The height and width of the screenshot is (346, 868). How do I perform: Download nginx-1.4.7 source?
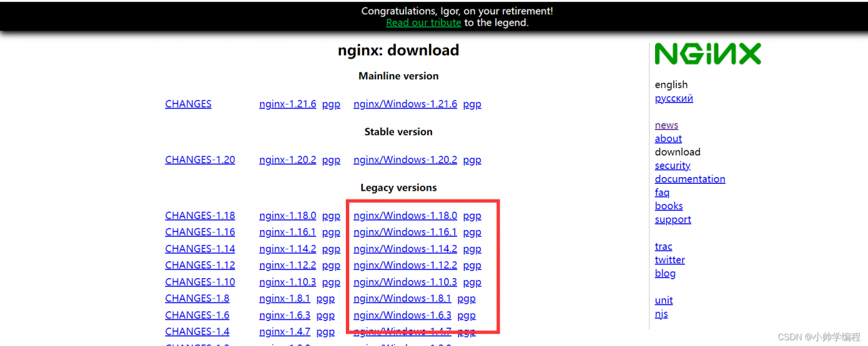pos(285,332)
